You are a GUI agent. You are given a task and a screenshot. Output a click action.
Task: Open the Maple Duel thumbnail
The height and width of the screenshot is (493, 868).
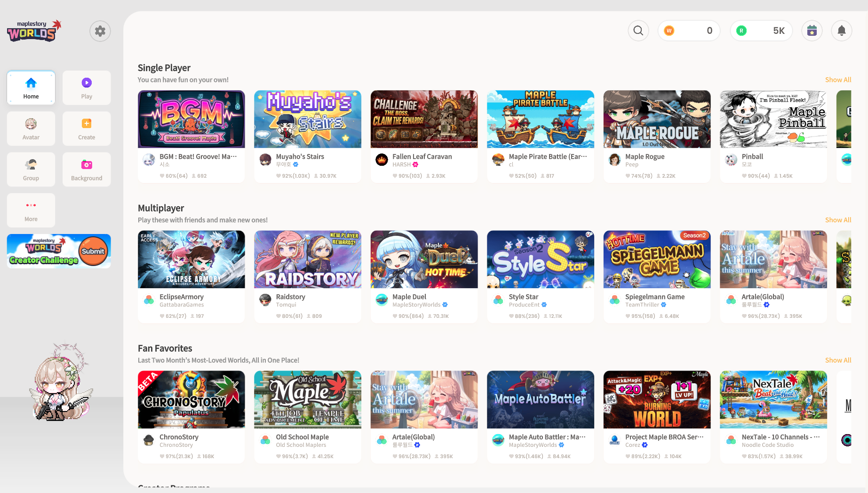[x=424, y=259]
